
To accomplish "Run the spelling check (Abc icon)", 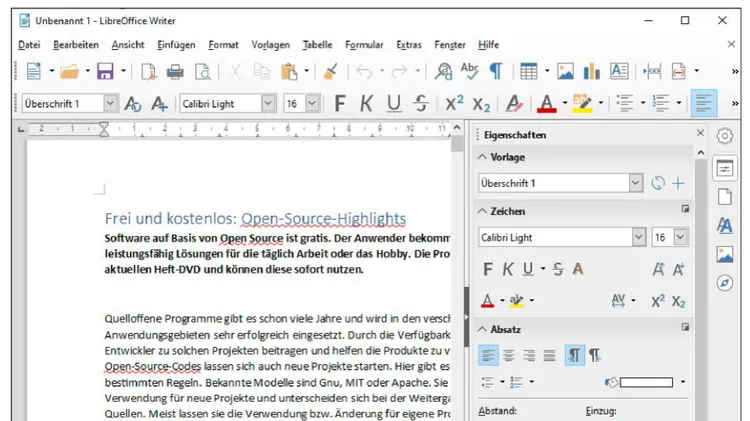I will coord(469,71).
